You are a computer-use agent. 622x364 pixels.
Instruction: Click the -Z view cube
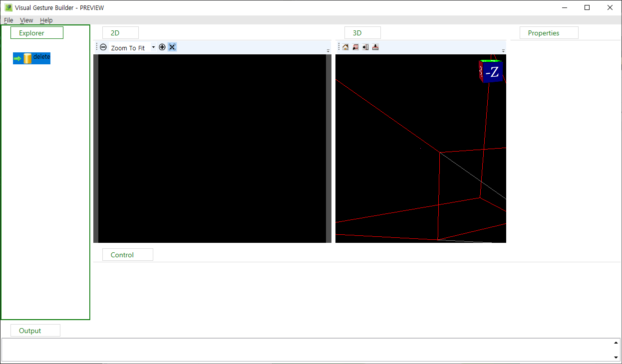click(491, 72)
